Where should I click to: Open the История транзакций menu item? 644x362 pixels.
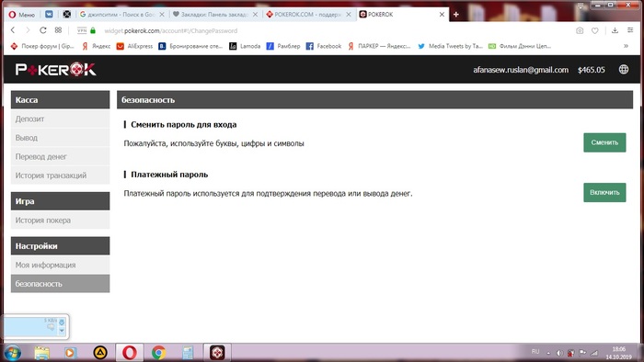click(60, 175)
